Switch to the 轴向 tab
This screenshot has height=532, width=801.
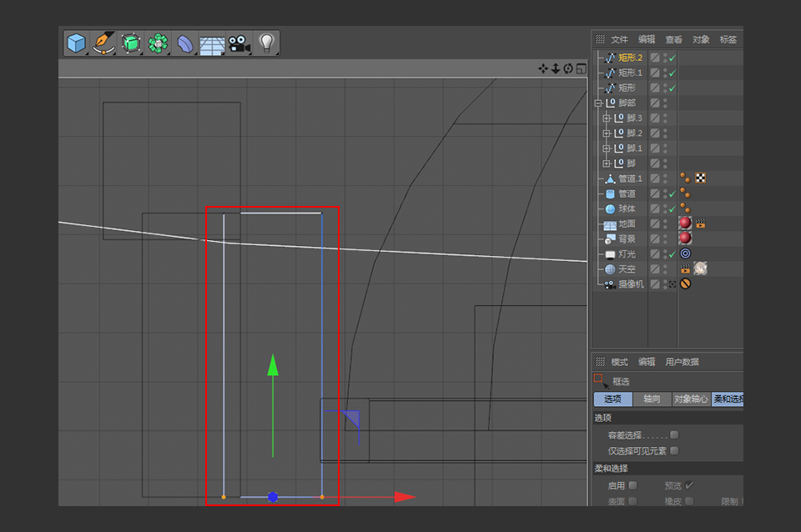click(x=651, y=399)
